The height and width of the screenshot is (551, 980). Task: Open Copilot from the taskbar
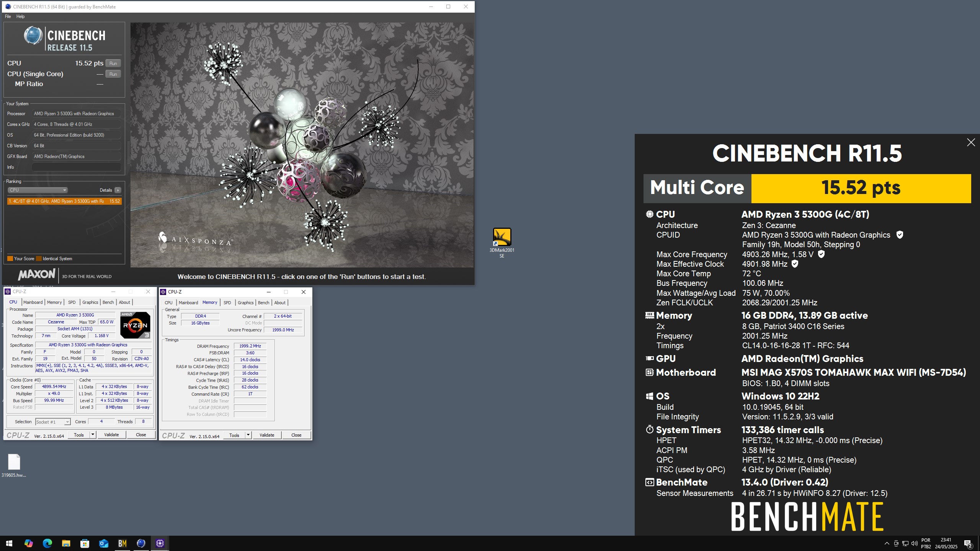28,543
